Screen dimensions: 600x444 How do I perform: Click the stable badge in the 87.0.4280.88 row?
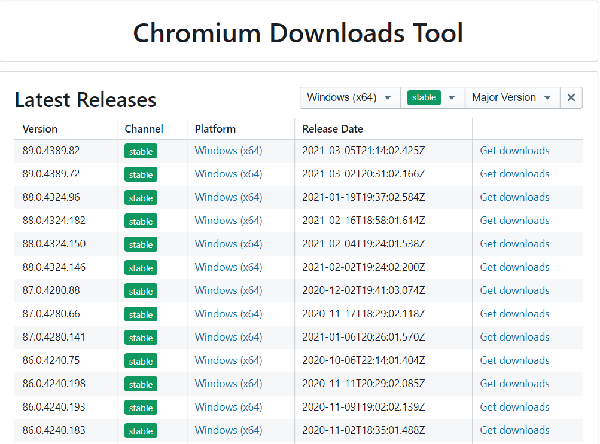click(x=140, y=291)
